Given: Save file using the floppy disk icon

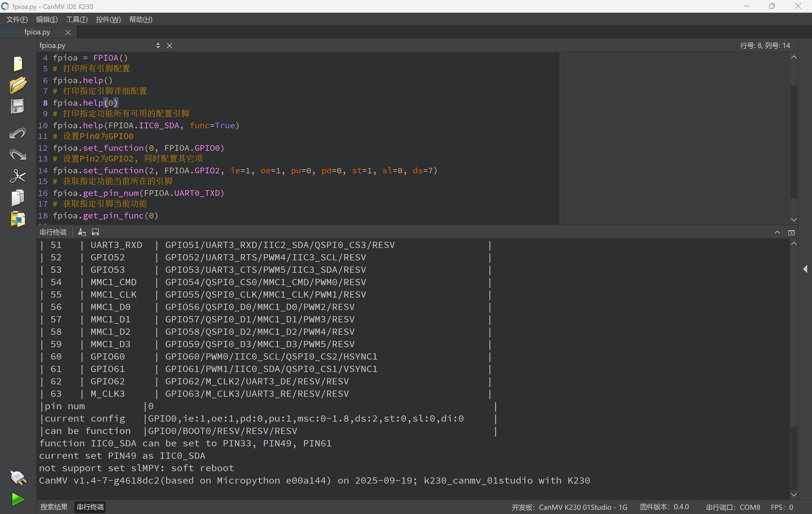Looking at the screenshot, I should [x=17, y=107].
